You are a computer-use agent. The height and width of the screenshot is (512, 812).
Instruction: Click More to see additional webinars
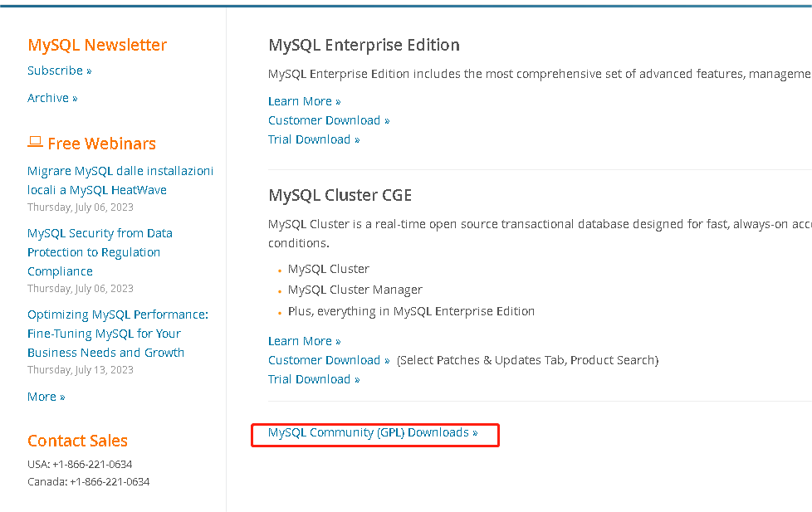coord(41,396)
